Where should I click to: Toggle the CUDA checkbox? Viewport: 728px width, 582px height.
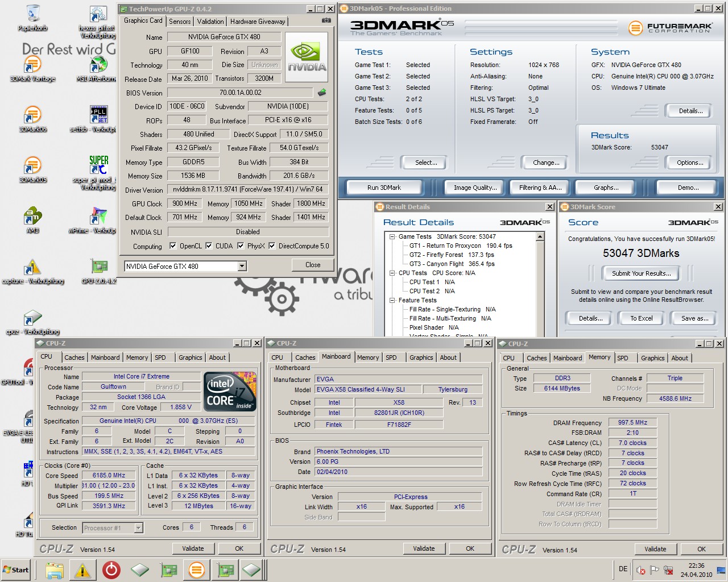coord(209,246)
